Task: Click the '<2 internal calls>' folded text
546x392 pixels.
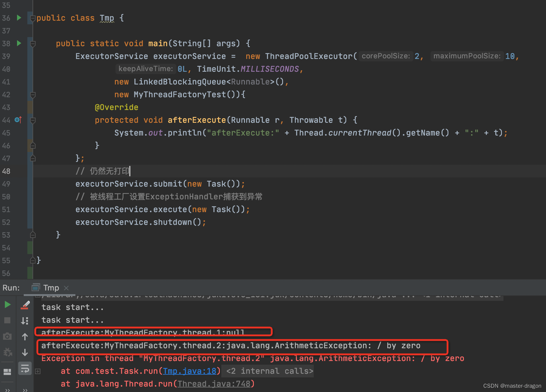Action: click(270, 371)
